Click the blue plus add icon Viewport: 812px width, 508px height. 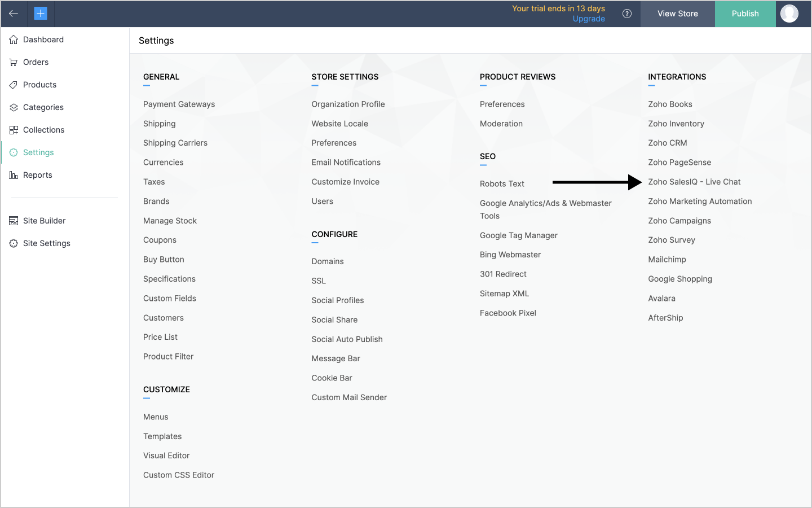point(41,14)
